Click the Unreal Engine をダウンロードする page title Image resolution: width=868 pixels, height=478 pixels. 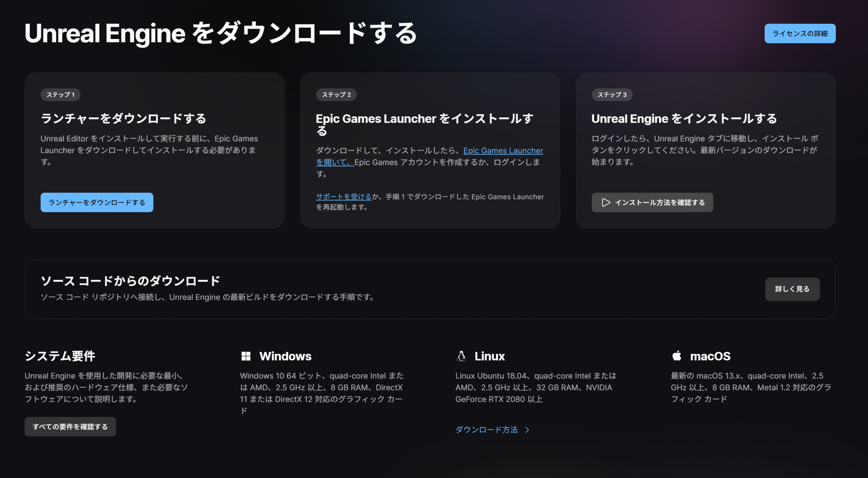[x=221, y=33]
